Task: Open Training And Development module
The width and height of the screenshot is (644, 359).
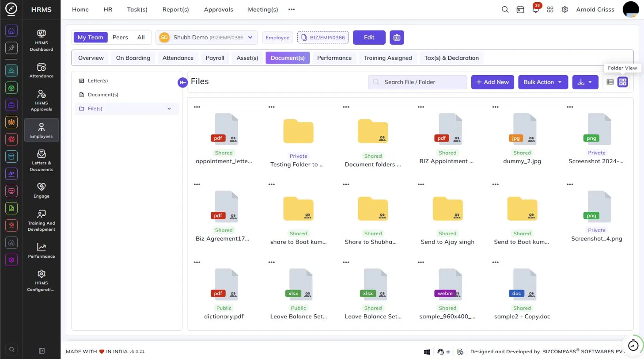Action: click(42, 220)
